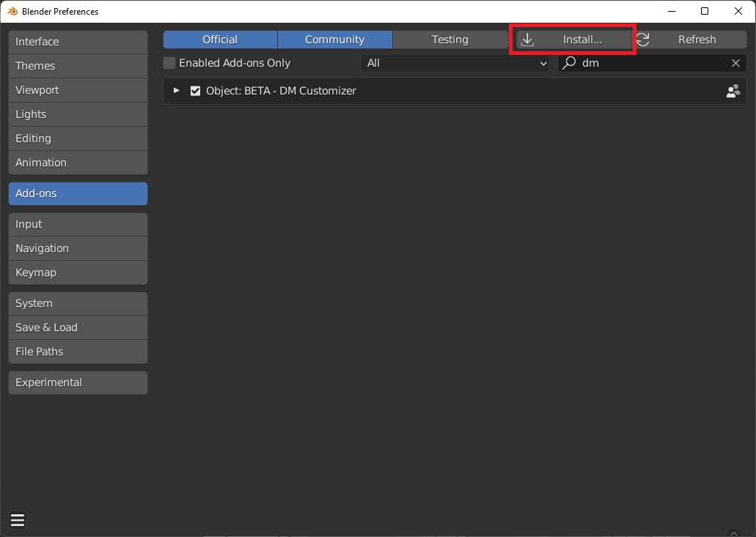The width and height of the screenshot is (756, 537).
Task: Enable the Testing add-ons filter
Action: 449,40
